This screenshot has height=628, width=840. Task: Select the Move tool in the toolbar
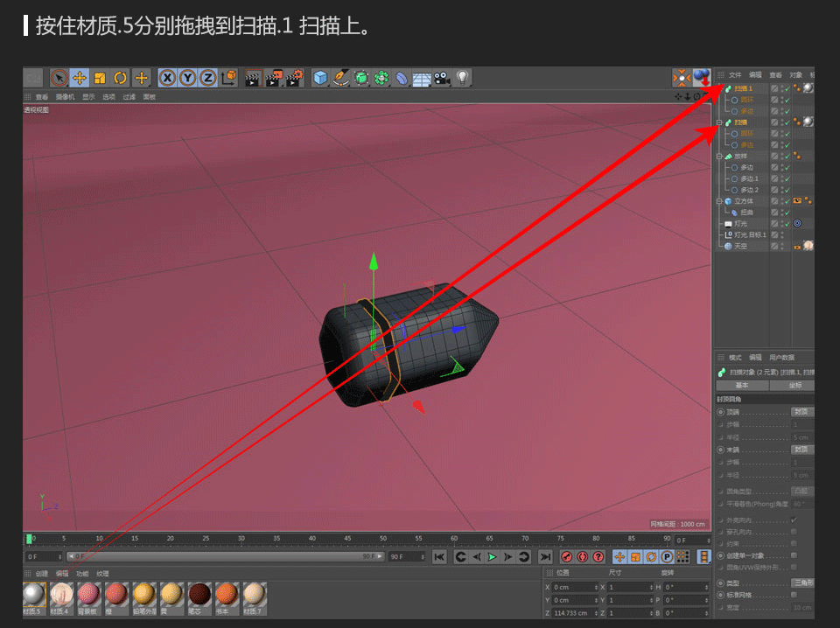coord(79,77)
